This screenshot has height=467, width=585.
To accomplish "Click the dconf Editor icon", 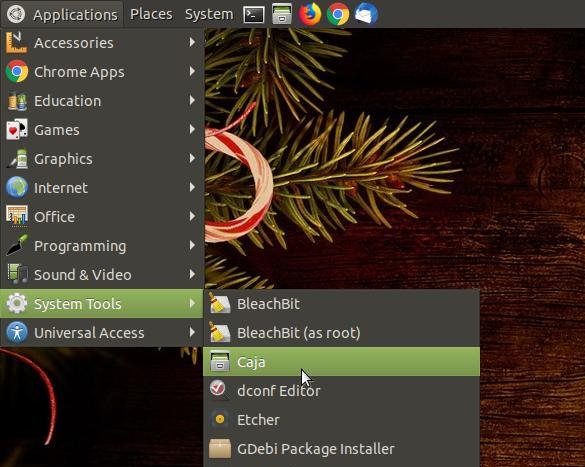I will [219, 390].
